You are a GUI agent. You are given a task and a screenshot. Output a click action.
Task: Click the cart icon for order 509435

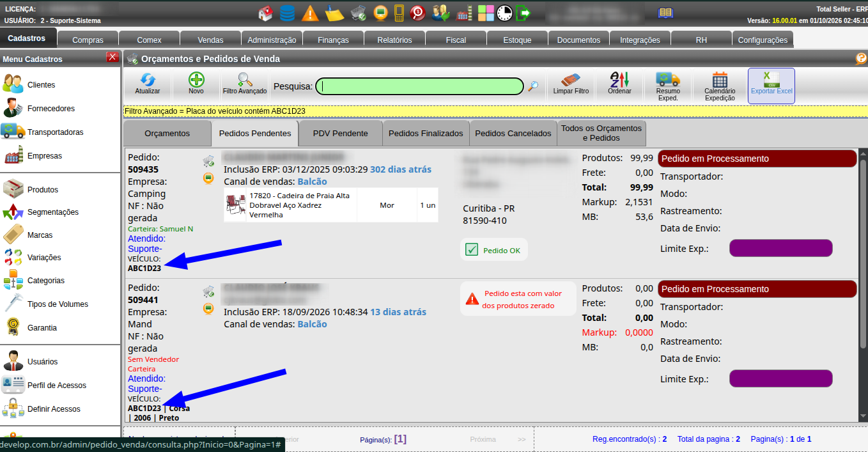[x=208, y=161]
